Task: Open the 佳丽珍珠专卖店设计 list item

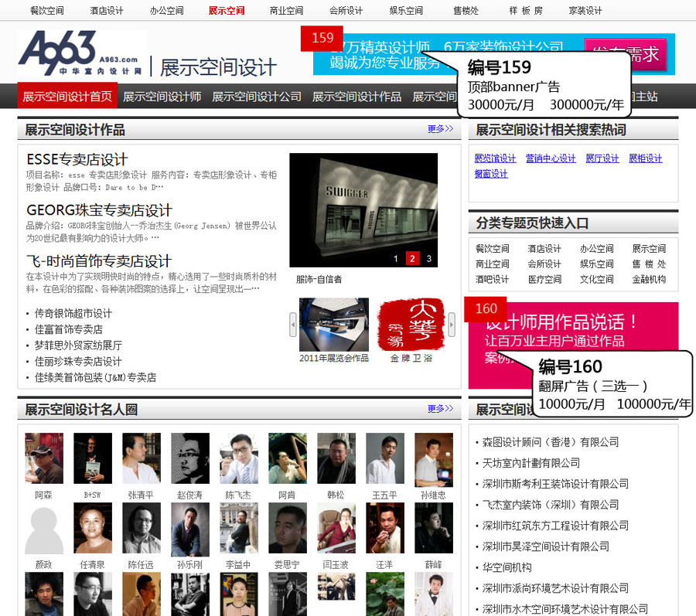Action: (78, 362)
